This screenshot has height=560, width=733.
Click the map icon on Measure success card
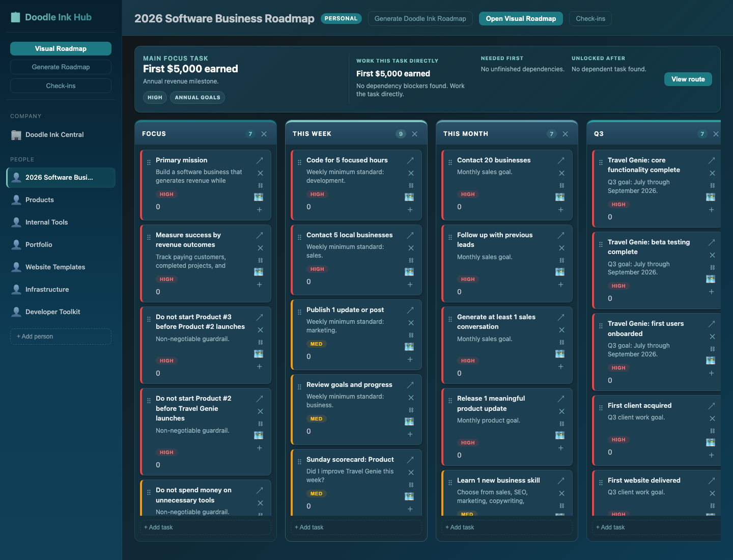[259, 272]
